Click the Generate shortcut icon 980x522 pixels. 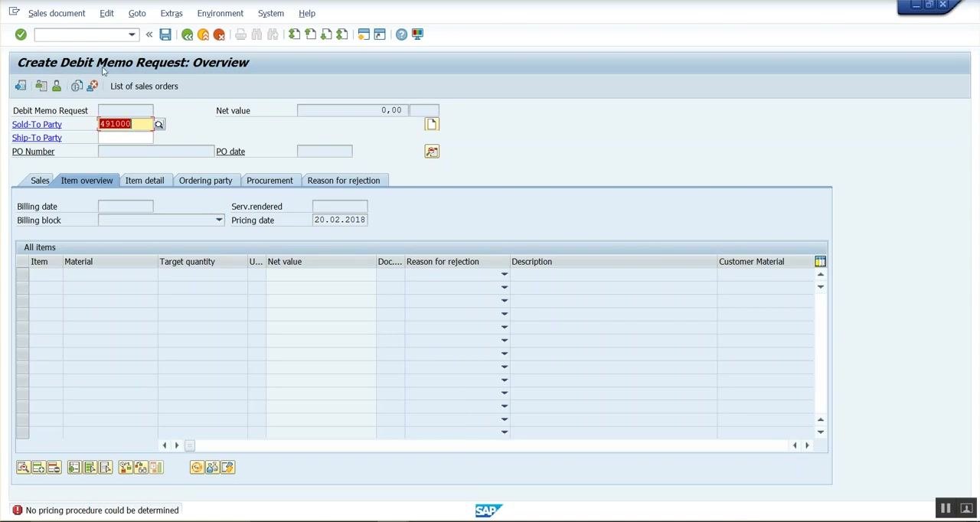pos(380,34)
